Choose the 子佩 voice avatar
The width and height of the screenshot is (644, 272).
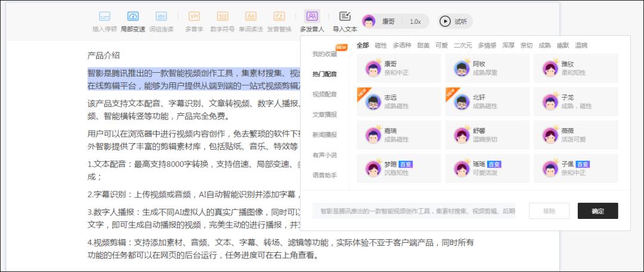click(x=550, y=168)
